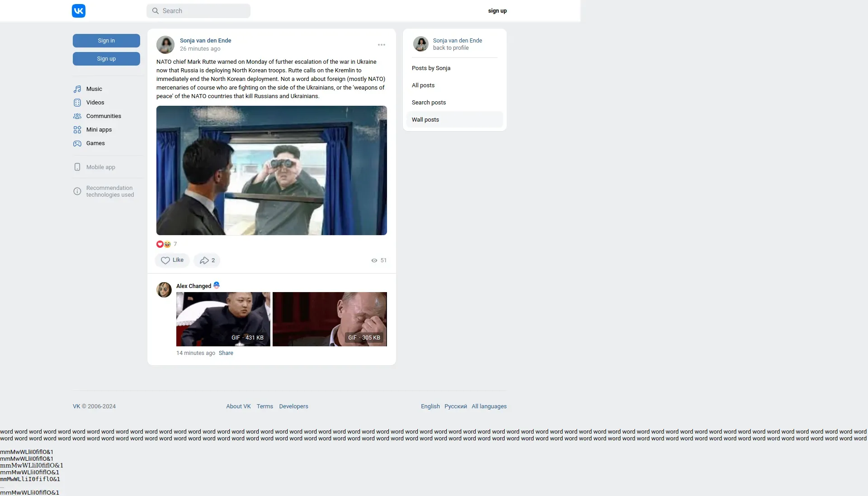The image size is (868, 496).
Task: Open Games from the sidebar
Action: (95, 143)
